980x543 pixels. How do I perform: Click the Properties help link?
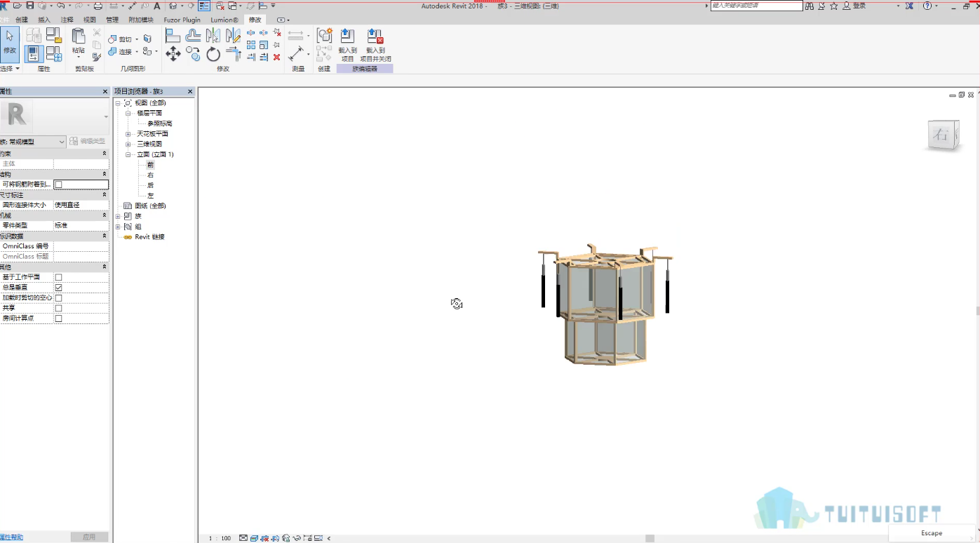(11, 537)
